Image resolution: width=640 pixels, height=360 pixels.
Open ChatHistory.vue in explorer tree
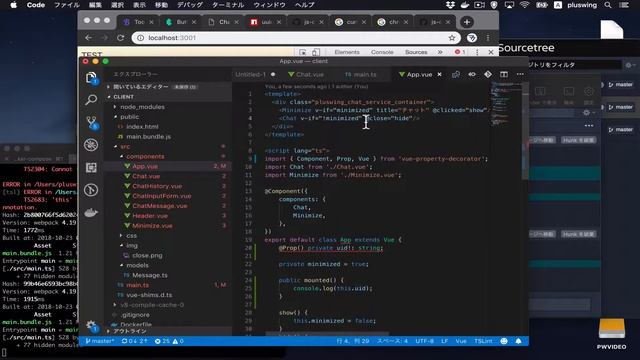157,186
